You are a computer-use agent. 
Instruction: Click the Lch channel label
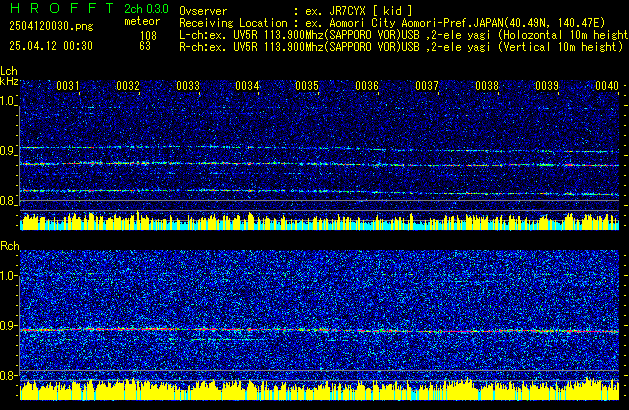click(9, 71)
